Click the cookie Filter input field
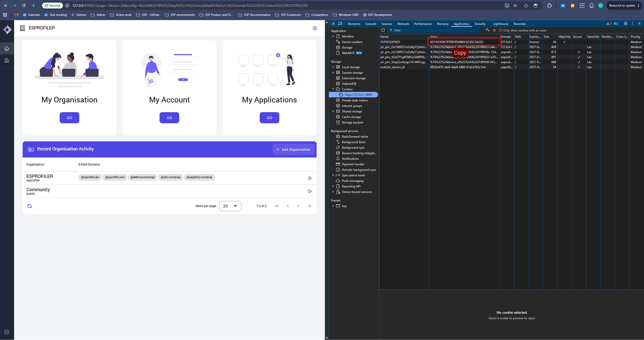644x340 pixels. click(434, 30)
